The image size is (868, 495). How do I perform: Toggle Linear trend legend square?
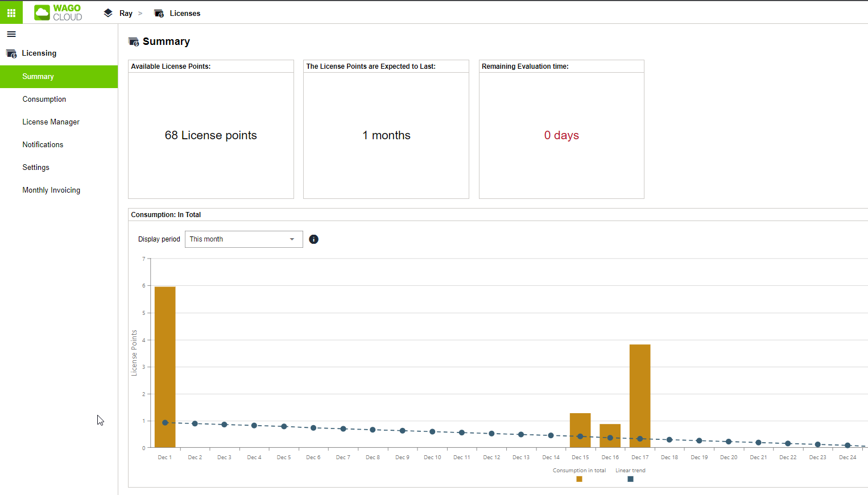click(x=630, y=479)
